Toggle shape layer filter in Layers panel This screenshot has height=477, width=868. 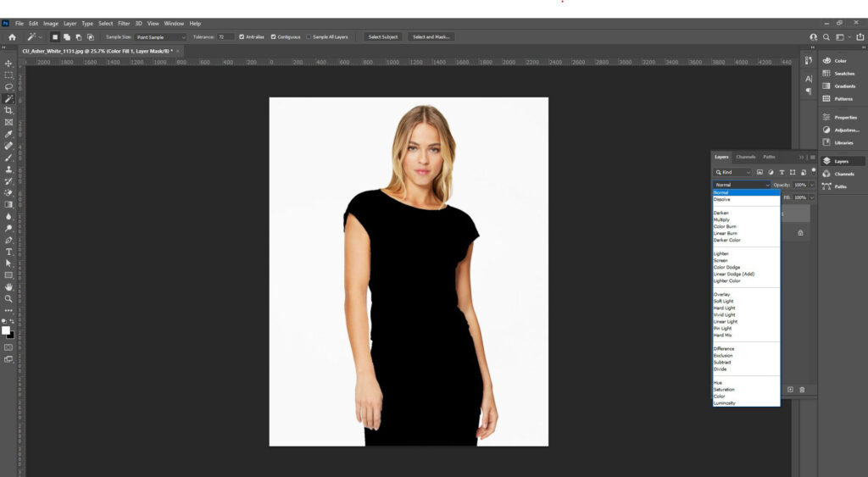click(793, 172)
